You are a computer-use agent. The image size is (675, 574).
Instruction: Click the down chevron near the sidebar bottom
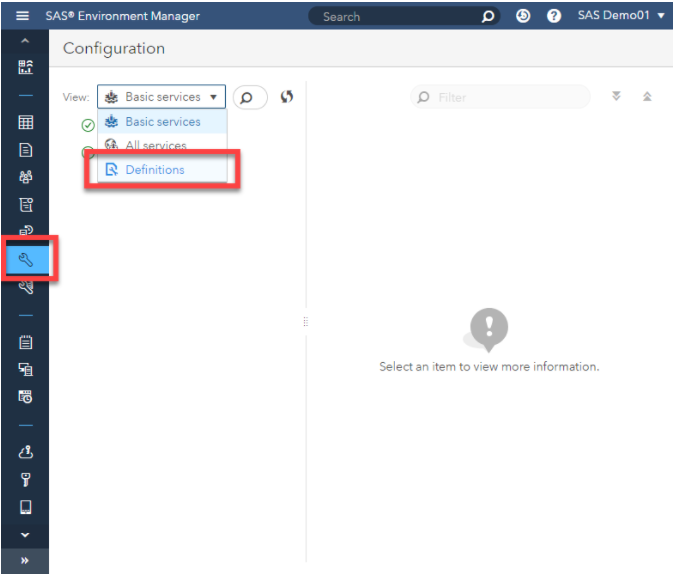coord(25,535)
